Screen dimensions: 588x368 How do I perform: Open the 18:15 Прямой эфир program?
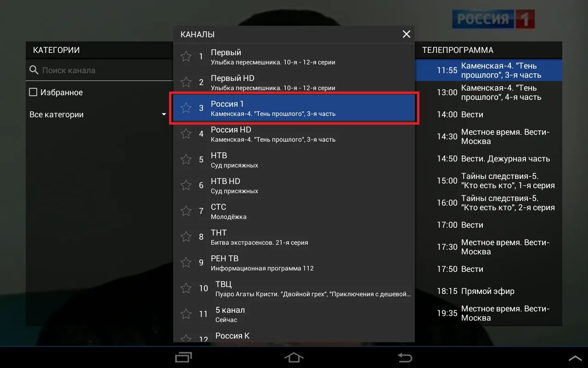[x=489, y=291]
